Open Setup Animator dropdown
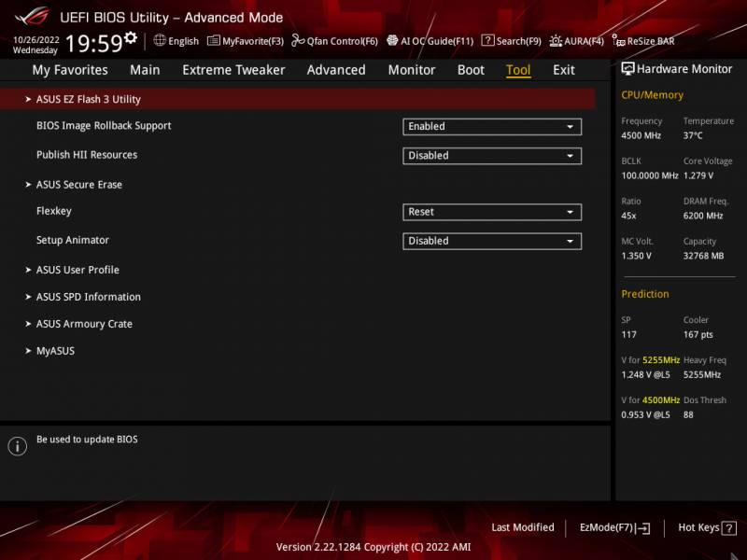Viewport: 747px width, 560px height. pos(492,241)
